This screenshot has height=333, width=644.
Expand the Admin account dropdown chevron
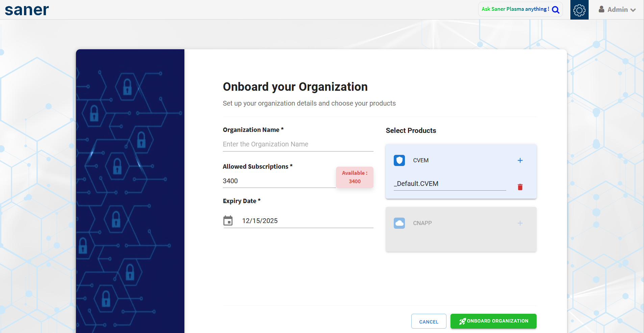[x=633, y=10]
